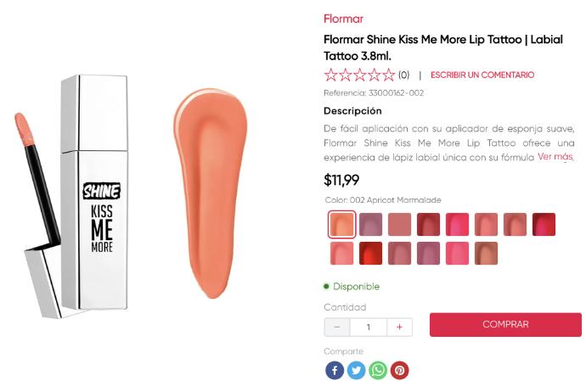Open the Flormar brand link
Screen dimensions: 586x392
(343, 19)
